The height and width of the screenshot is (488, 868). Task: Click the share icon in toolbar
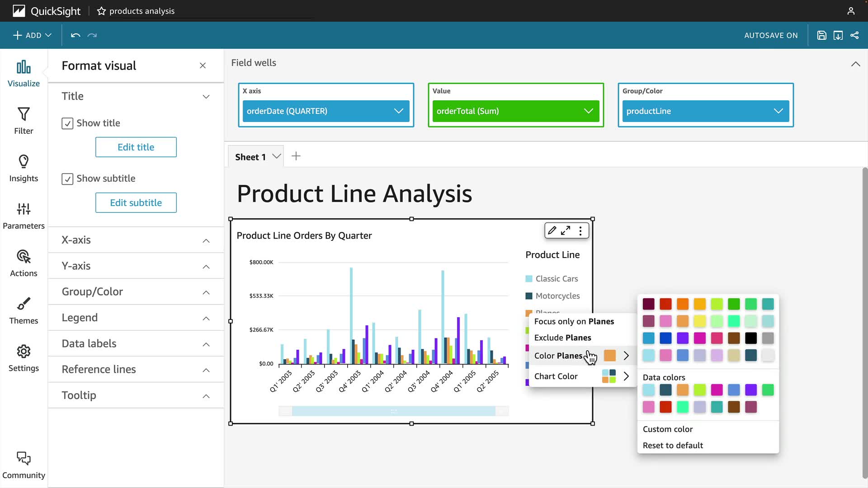pos(854,35)
